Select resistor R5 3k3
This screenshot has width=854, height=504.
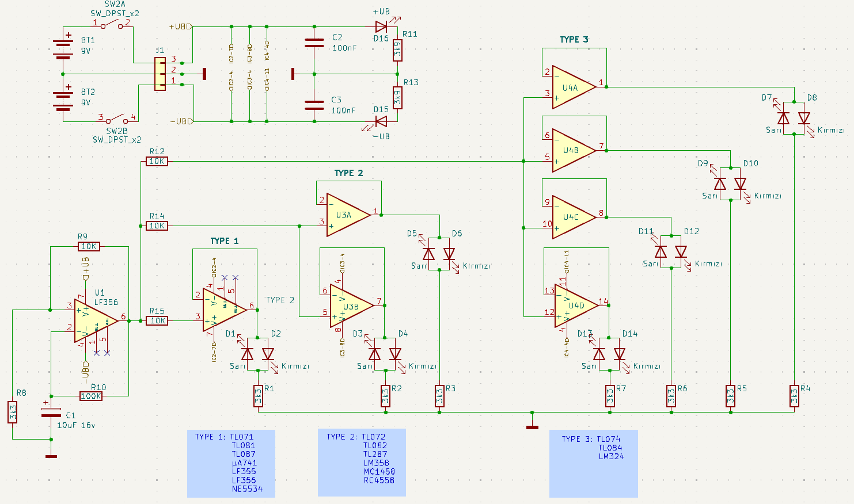[x=730, y=396]
